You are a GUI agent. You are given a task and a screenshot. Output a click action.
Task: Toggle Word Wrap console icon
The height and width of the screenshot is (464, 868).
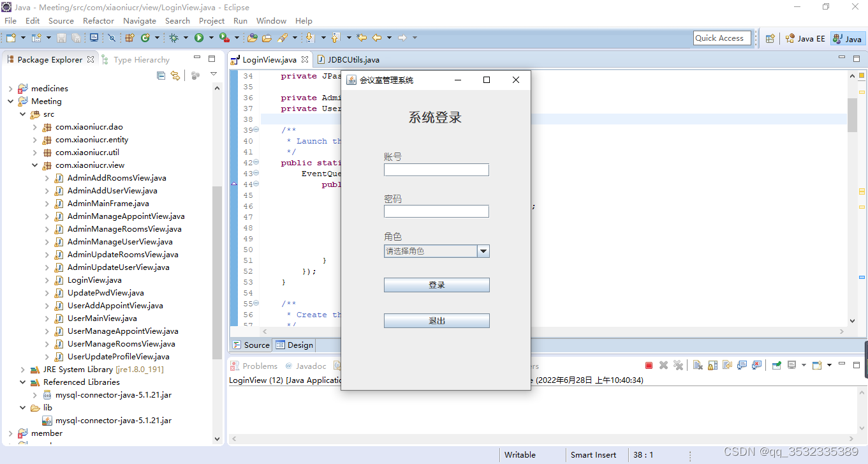727,365
